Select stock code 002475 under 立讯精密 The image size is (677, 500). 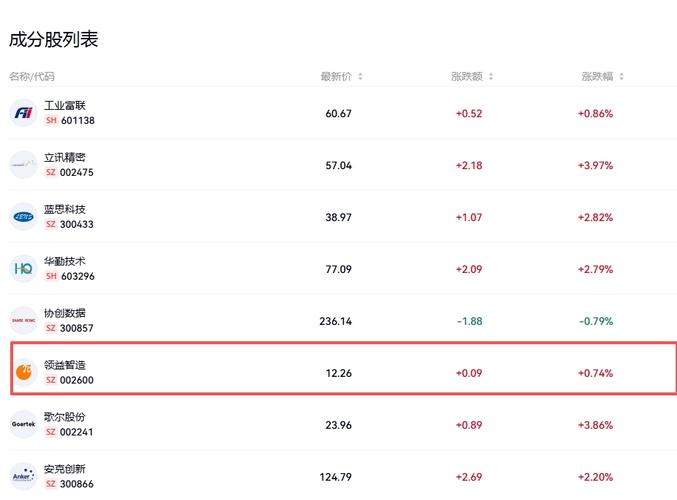click(x=76, y=172)
